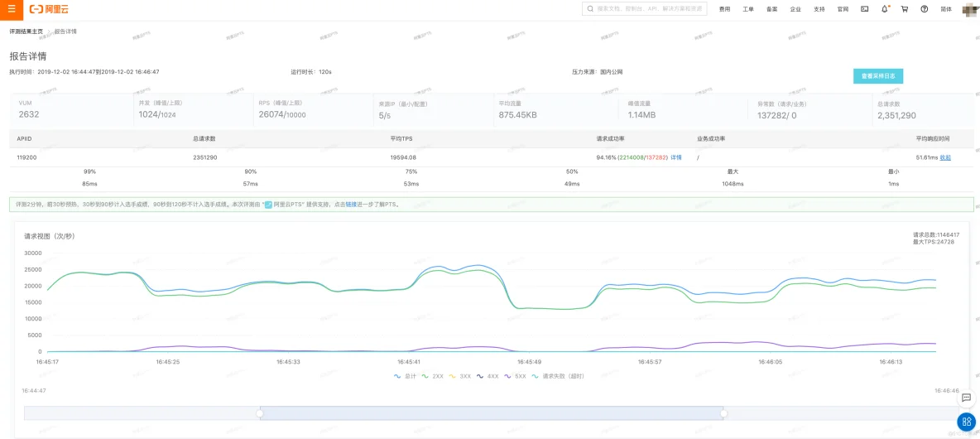Click the x-axis label 16:45:49
This screenshot has height=439, width=980.
coord(529,361)
